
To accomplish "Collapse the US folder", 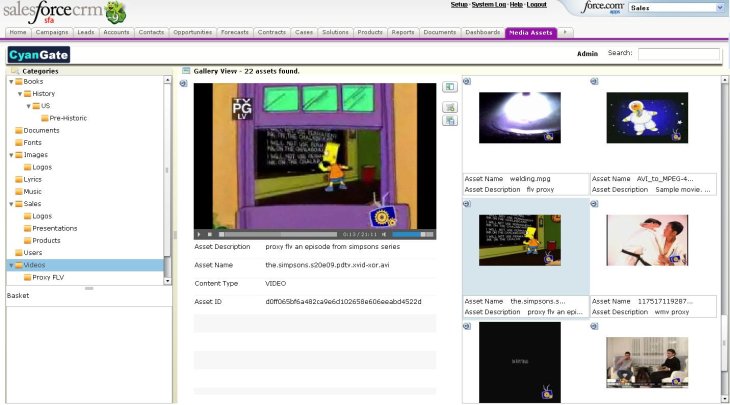I will point(29,106).
